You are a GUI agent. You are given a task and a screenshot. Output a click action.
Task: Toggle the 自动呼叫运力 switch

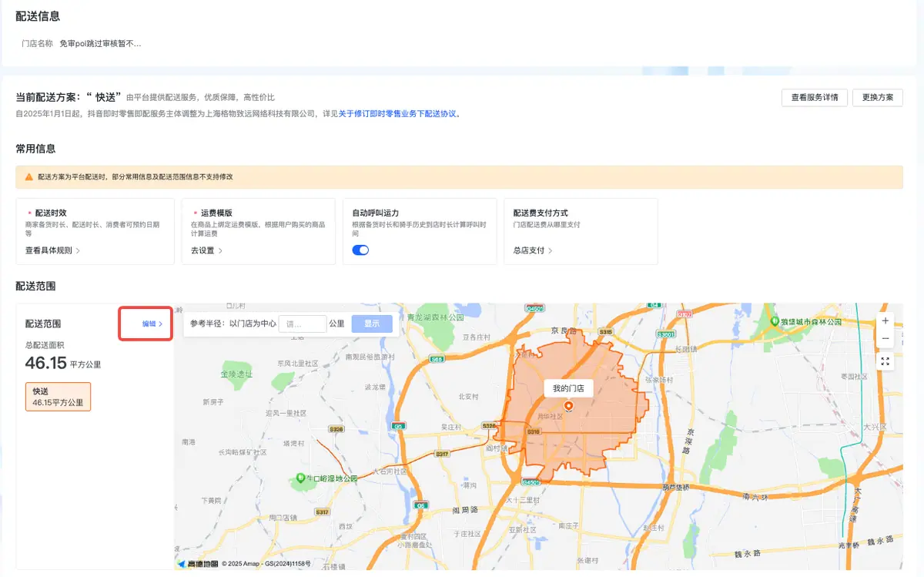[360, 250]
